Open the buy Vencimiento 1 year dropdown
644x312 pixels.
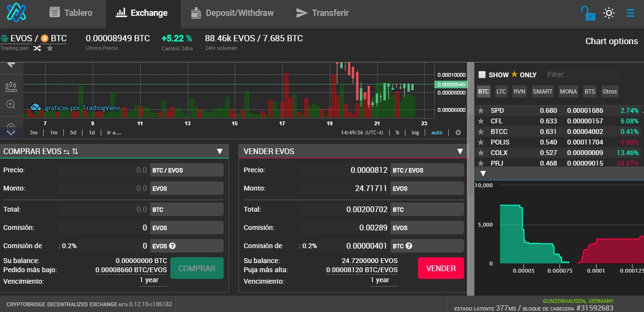point(153,280)
